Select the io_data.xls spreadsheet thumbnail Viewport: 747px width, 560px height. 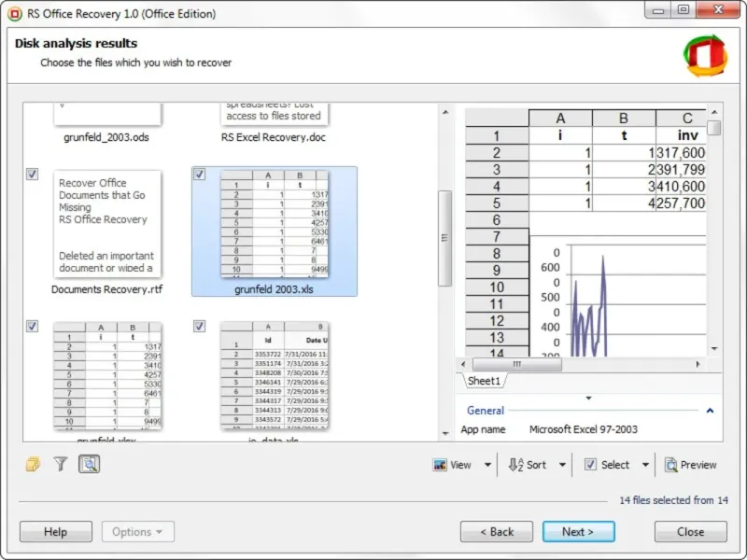[275, 376]
